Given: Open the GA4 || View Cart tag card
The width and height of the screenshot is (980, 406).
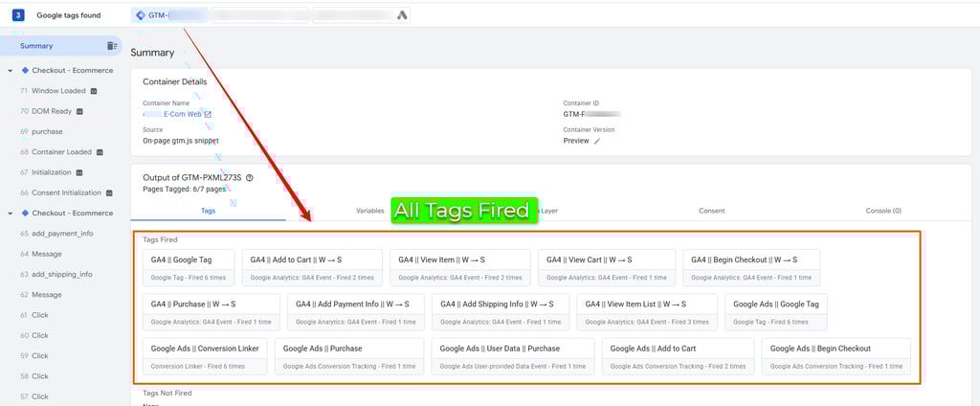Looking at the screenshot, I should (x=606, y=268).
